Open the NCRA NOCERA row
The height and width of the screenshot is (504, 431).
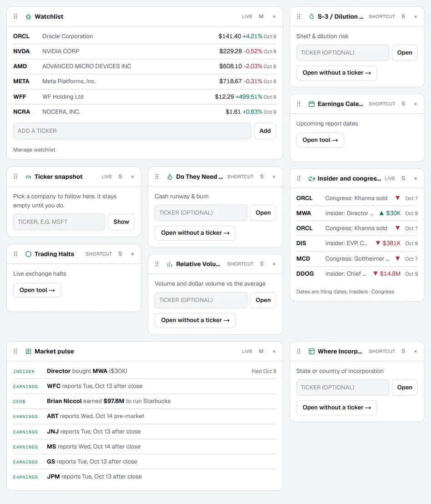(x=145, y=112)
